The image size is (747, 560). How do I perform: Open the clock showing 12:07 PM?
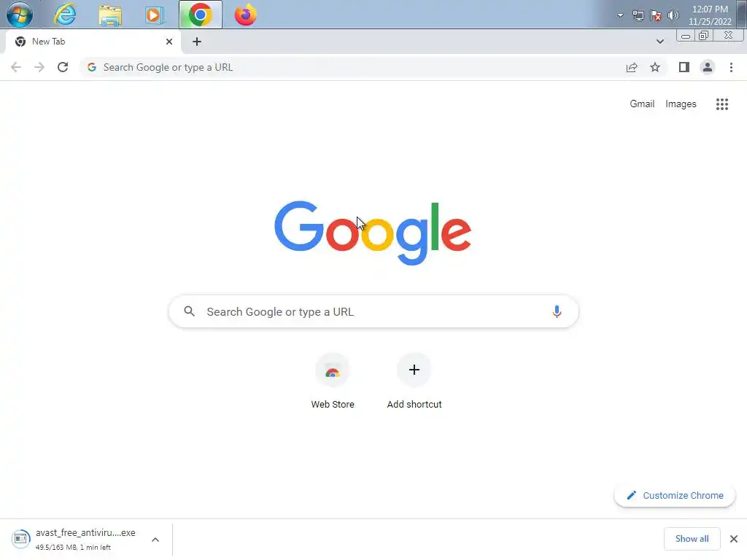tap(710, 15)
